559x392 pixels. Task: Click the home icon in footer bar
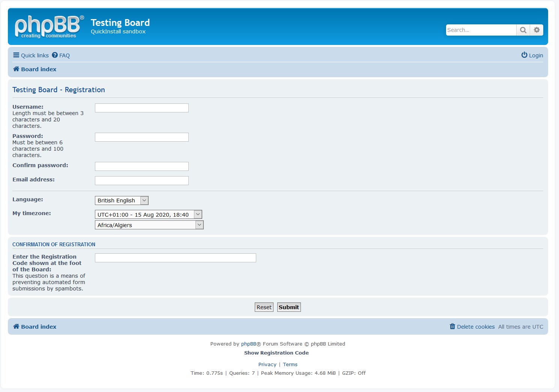pos(16,326)
